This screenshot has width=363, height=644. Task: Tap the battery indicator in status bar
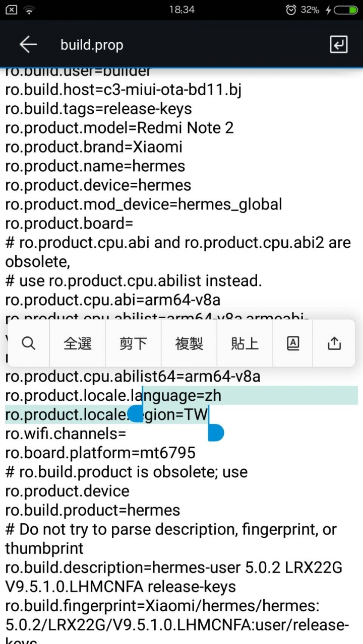[345, 10]
